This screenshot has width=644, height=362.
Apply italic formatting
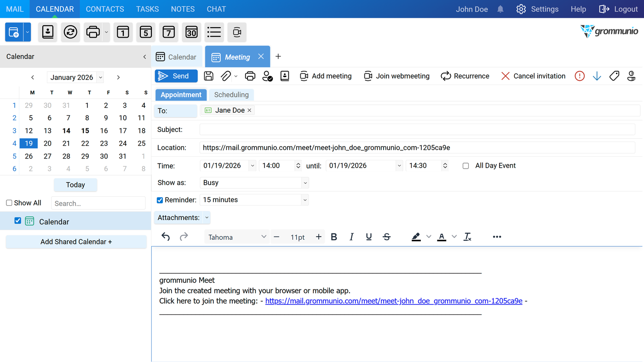[351, 237]
